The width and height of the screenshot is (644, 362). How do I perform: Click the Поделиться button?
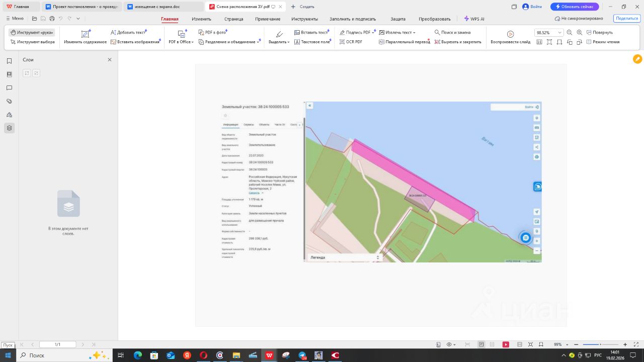click(x=626, y=18)
